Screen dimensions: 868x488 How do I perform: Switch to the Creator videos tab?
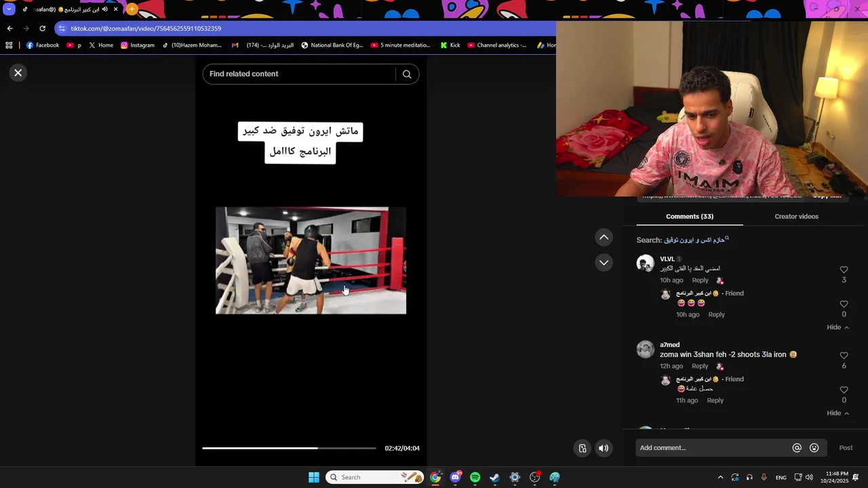(x=796, y=216)
